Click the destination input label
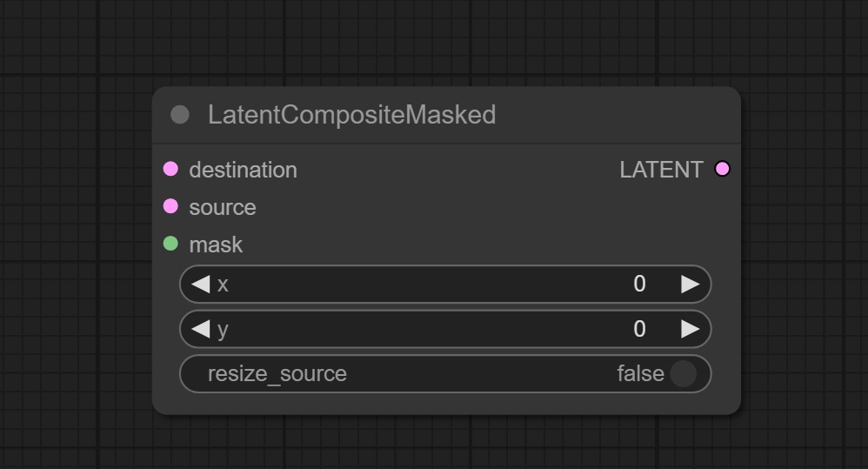868x469 pixels. click(243, 170)
